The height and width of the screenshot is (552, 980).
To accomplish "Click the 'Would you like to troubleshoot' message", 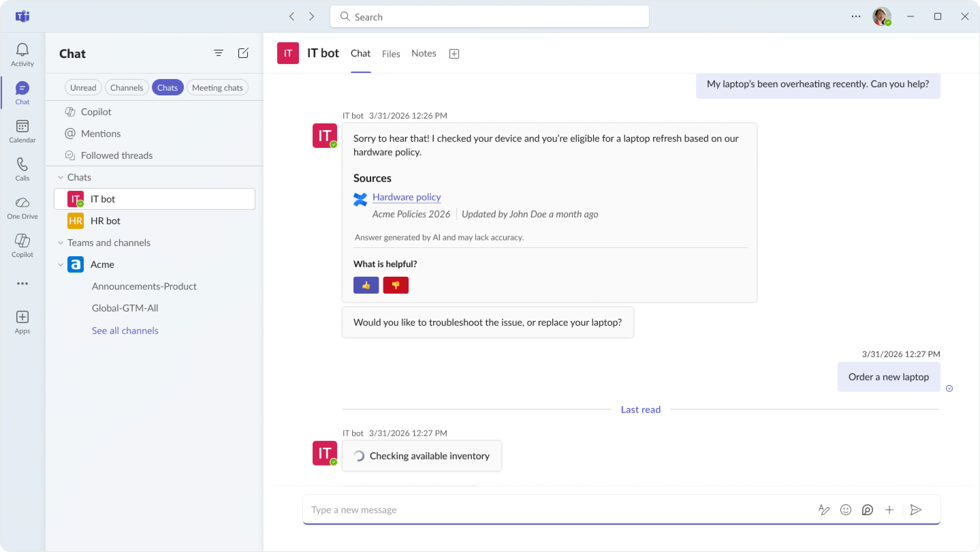I will click(x=488, y=322).
